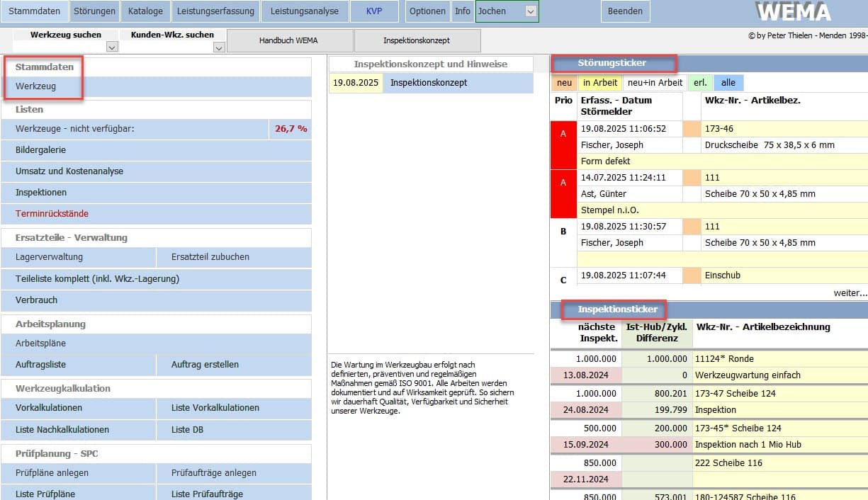Show only in Arbeit disruptions
The width and height of the screenshot is (868, 500).
point(600,83)
